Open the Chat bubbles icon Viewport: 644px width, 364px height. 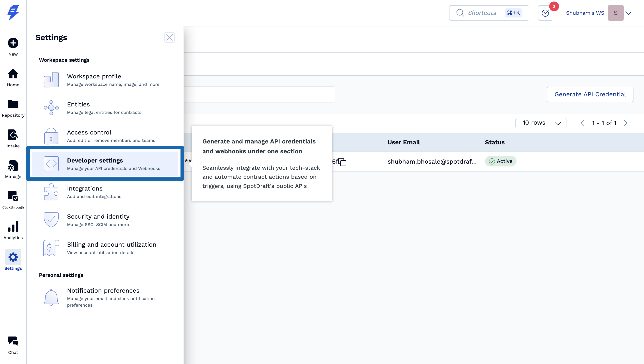point(13,341)
